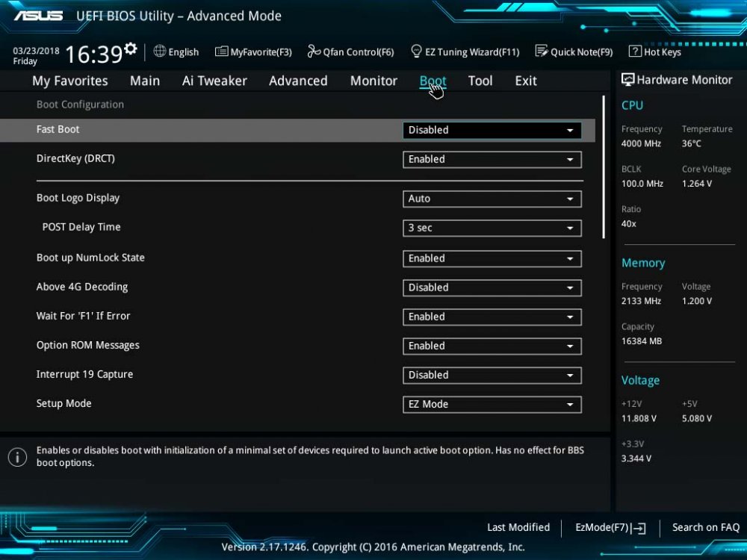Screen dimensions: 747x560
Task: Open the Option ROM Messages dropdown
Action: pos(492,346)
